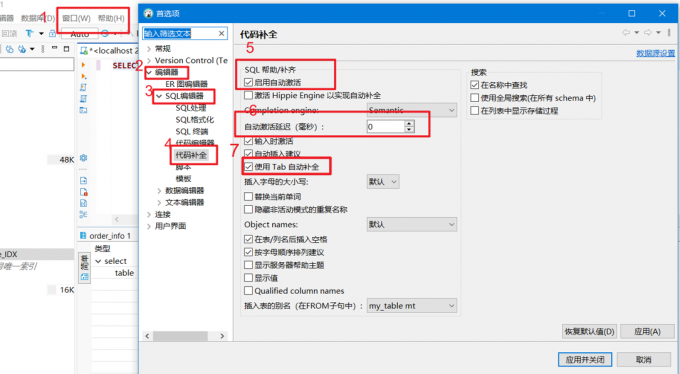Click the bottom icon in the editor sidebar's lower group

[x=84, y=214]
